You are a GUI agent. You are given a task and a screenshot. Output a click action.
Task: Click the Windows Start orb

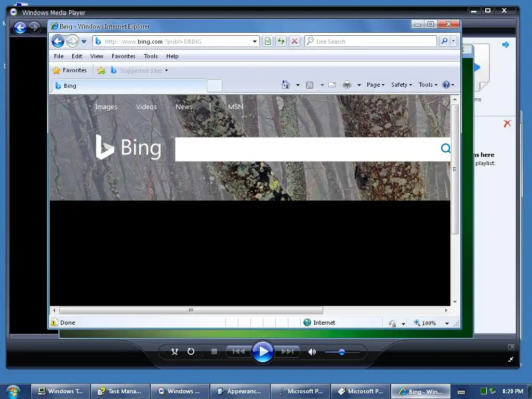(x=12, y=392)
